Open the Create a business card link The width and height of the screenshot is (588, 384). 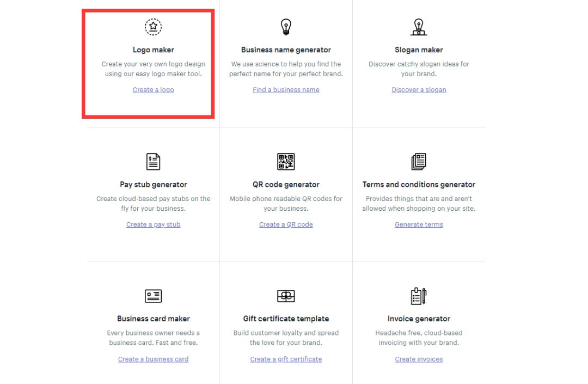[153, 358]
